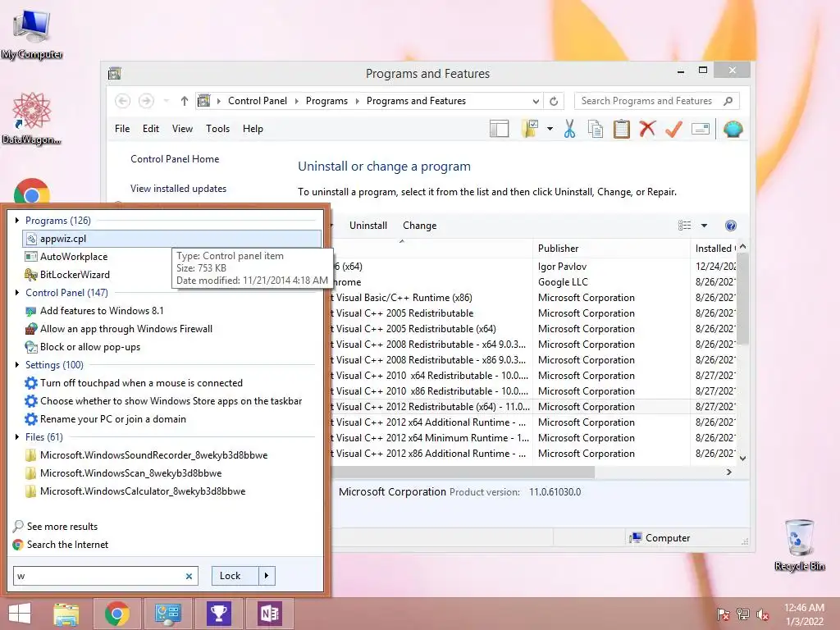Open the Windows Start button

[20, 614]
